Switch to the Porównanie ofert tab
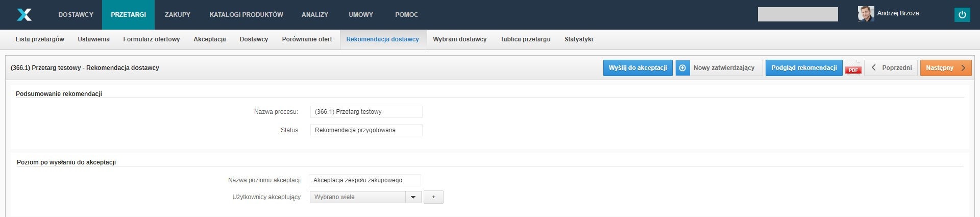980x217 pixels. click(307, 39)
